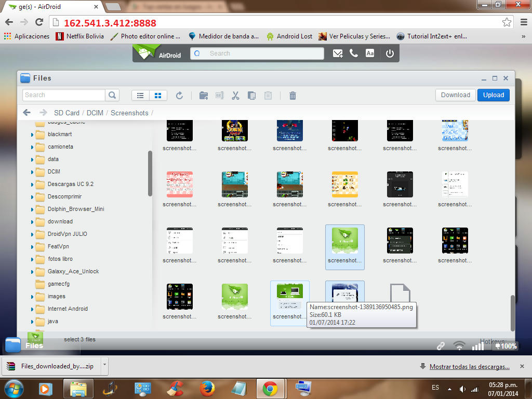
Task: Go to DCIM in breadcrumb path
Action: (95, 113)
